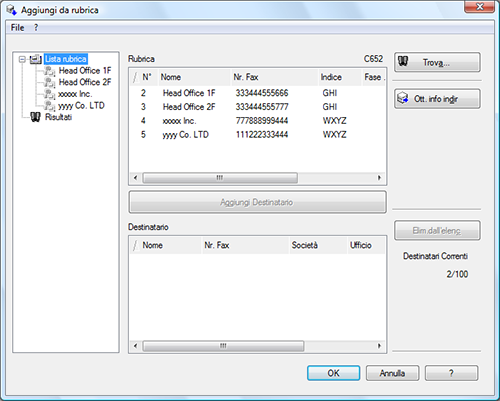
Task: Click the Destinatario horizontal scrollbar thumb
Action: pyautogui.click(x=223, y=346)
